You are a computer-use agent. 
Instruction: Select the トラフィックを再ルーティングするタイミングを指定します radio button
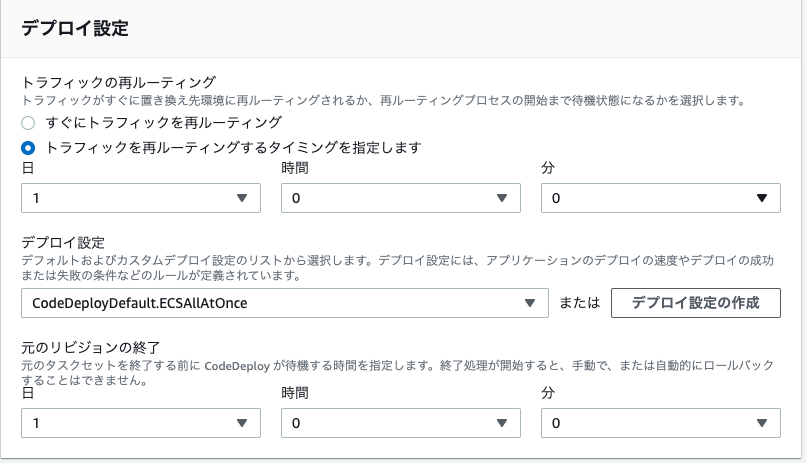click(29, 148)
